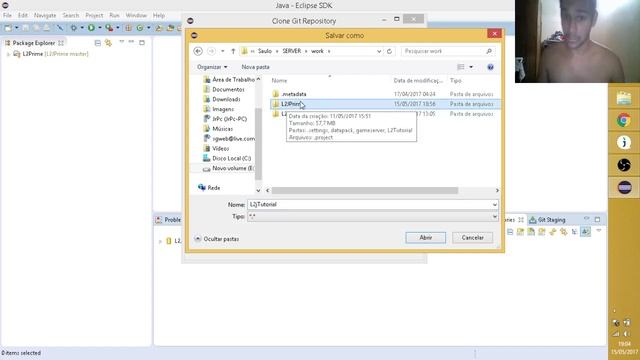Open the Tipo file type combo box

point(373,217)
